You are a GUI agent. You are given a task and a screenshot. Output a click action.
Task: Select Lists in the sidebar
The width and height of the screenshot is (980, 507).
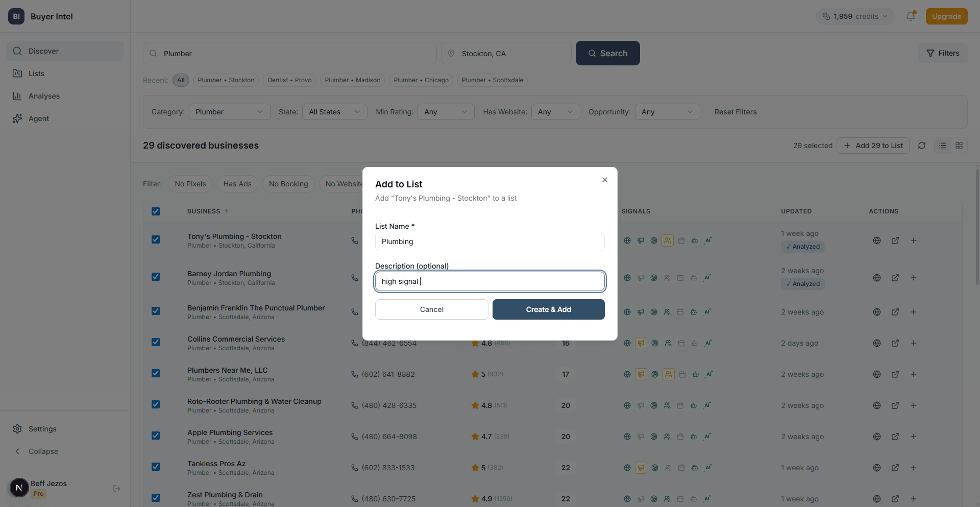tap(36, 73)
